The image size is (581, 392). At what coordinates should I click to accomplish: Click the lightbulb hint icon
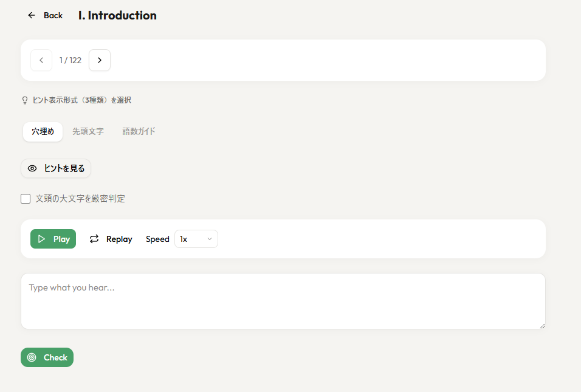pyautogui.click(x=25, y=100)
